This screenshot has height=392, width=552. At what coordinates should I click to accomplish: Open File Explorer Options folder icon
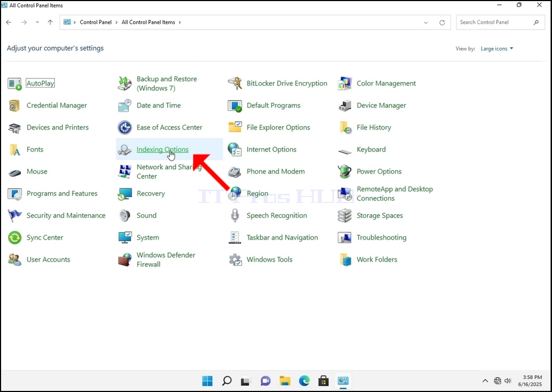(235, 127)
